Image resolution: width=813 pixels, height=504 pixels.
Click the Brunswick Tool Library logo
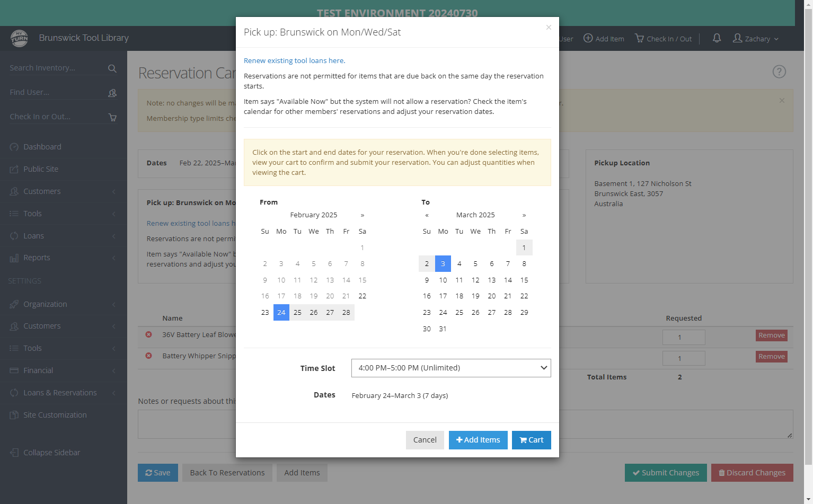[x=20, y=38]
